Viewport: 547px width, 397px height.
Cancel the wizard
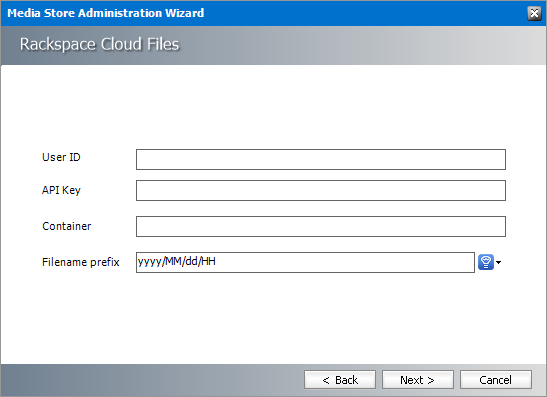(x=496, y=380)
